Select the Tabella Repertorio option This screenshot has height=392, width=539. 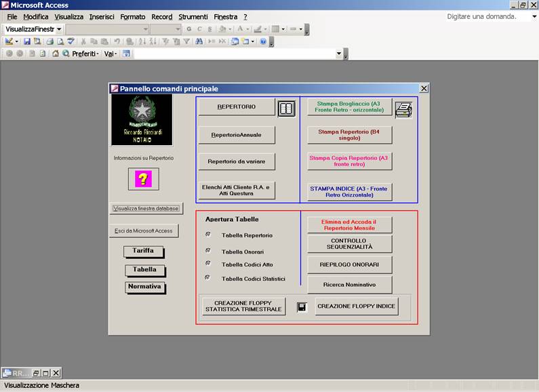pos(207,235)
